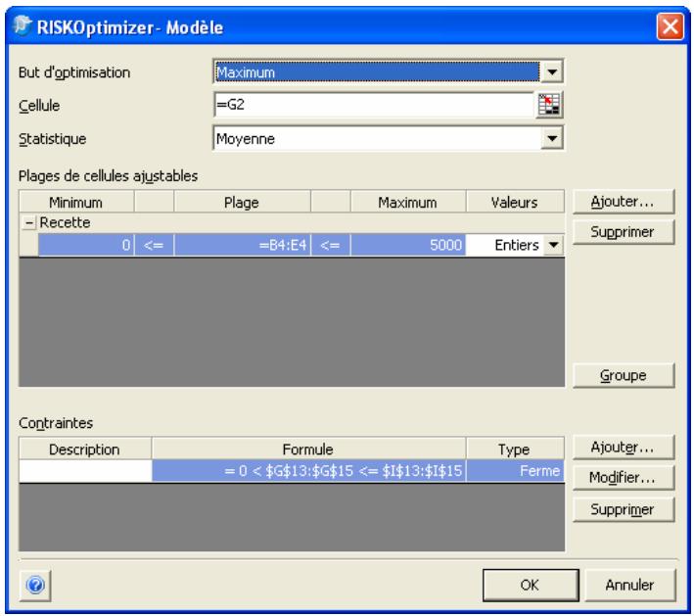
Task: Click the empty constraint Description cell
Action: point(85,471)
